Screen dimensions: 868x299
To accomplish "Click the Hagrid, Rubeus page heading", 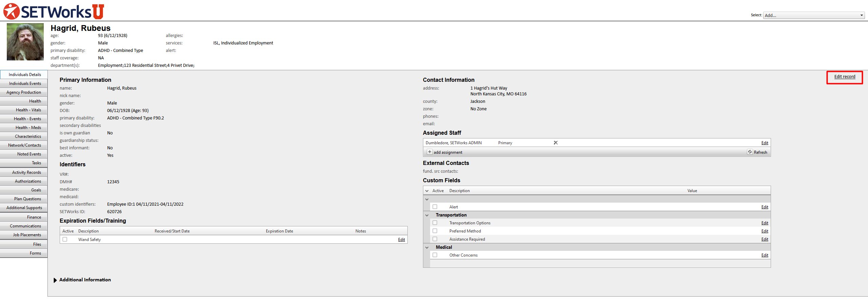I will pos(80,28).
